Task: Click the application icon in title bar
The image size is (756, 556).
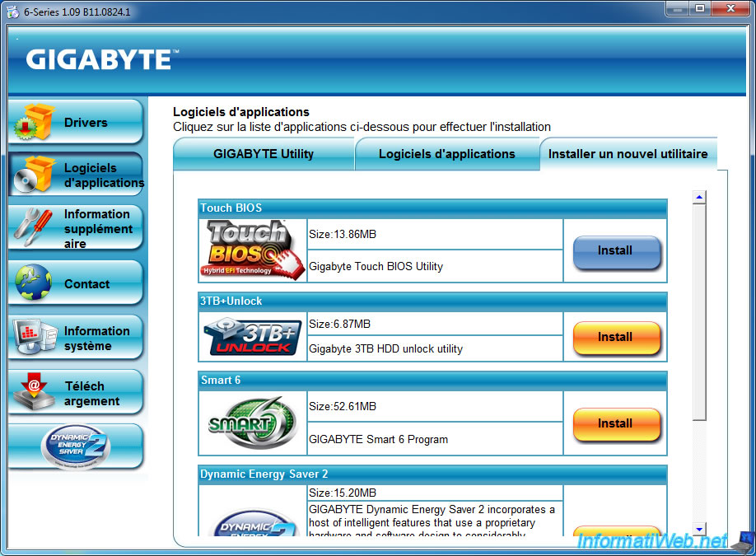Action: (12, 12)
